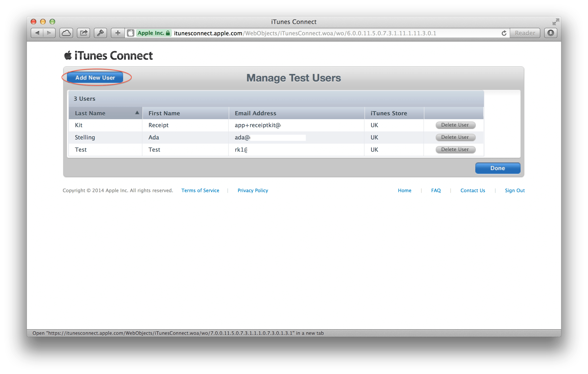Open Terms of Service link

(x=199, y=191)
